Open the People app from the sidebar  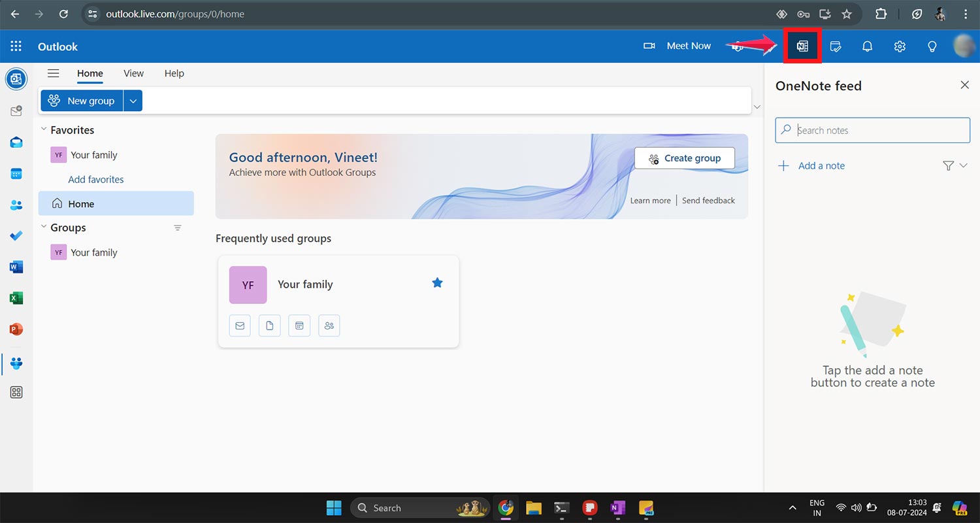click(16, 205)
